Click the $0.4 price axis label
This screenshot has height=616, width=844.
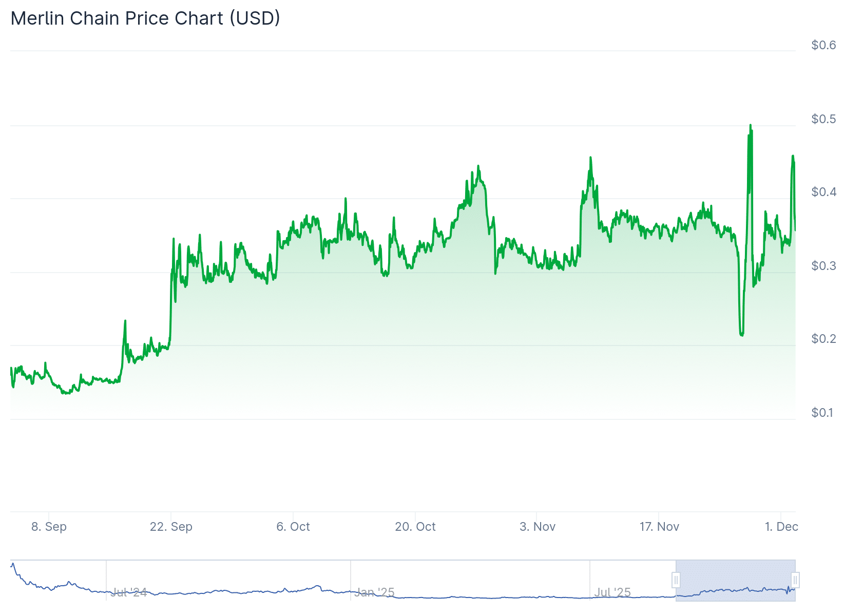click(823, 192)
